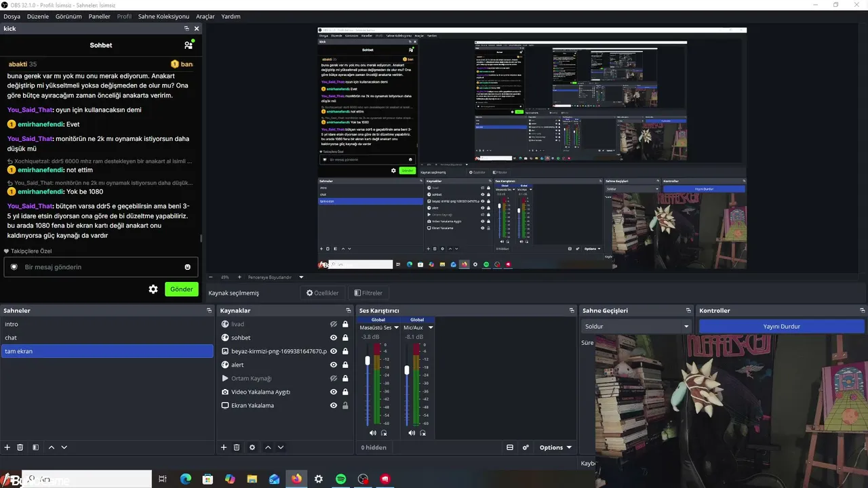Open scene filters icon in Sahneler toolbar

click(35, 447)
